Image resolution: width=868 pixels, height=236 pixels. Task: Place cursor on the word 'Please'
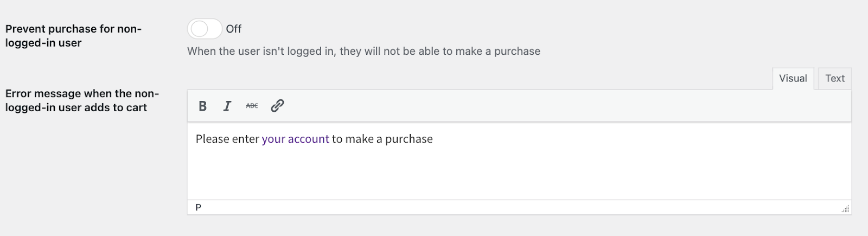212,139
